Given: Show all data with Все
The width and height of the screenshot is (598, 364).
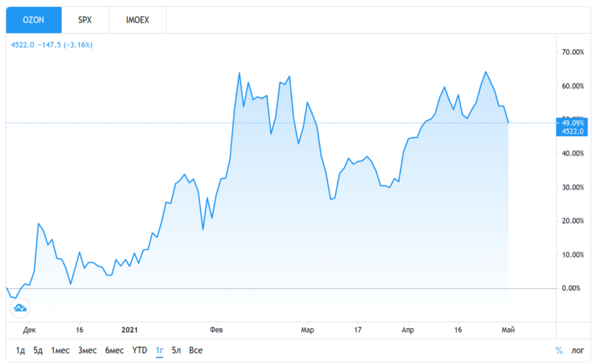Looking at the screenshot, I should [196, 351].
